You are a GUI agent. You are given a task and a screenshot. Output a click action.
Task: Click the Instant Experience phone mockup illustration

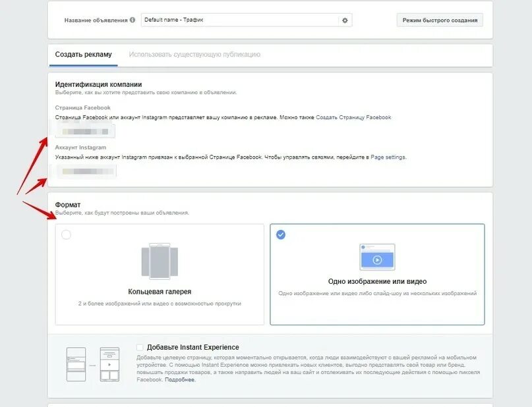click(x=93, y=364)
